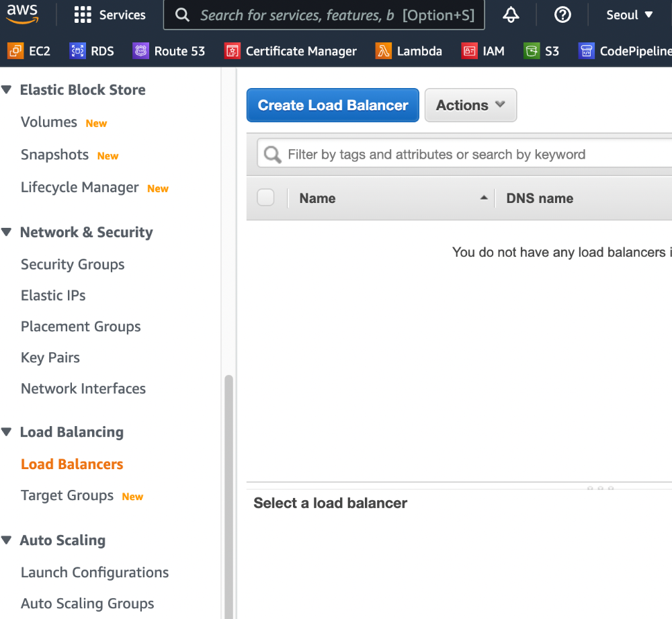672x619 pixels.
Task: Open Target Groups in sidebar
Action: pos(67,495)
